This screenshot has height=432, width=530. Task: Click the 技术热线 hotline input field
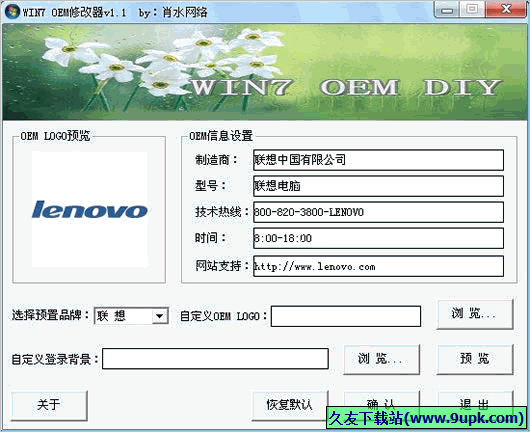[378, 212]
